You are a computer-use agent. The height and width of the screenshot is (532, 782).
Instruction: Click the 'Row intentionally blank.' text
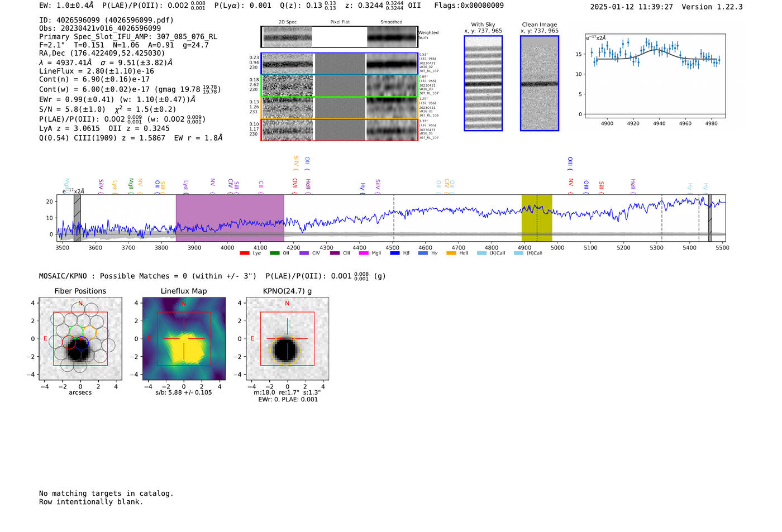click(91, 502)
